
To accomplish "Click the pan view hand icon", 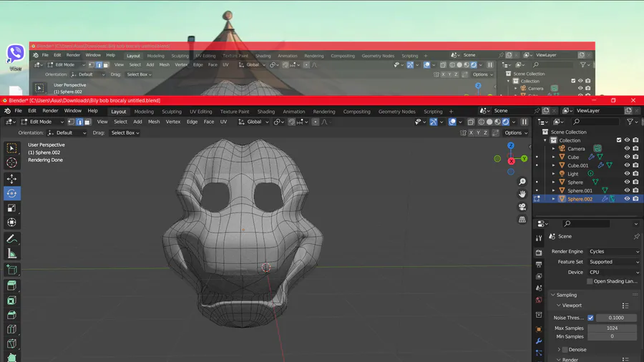I will tap(522, 194).
